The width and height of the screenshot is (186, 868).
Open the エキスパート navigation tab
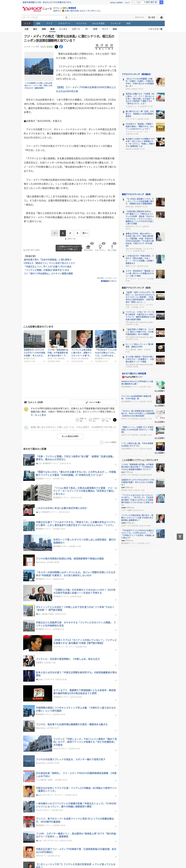pos(64,24)
